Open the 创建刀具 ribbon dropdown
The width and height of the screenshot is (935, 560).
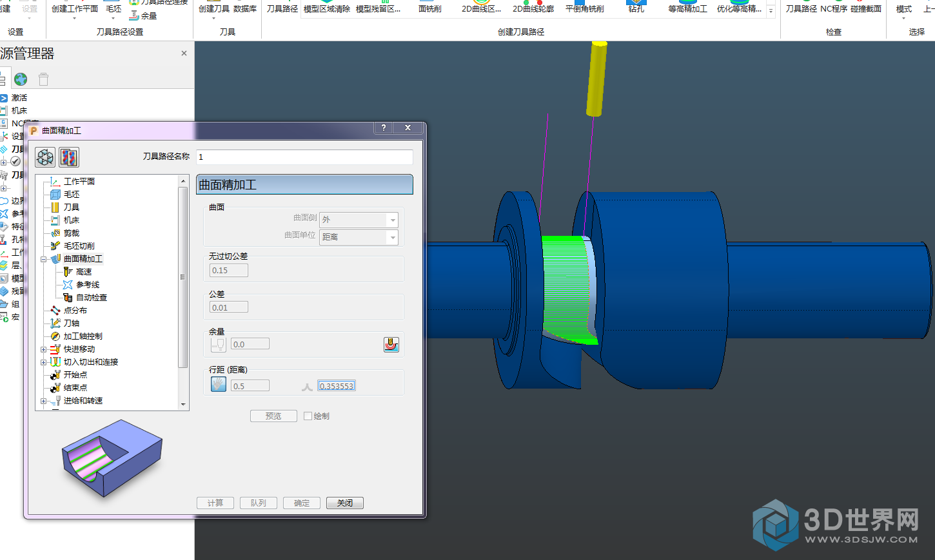(x=214, y=18)
